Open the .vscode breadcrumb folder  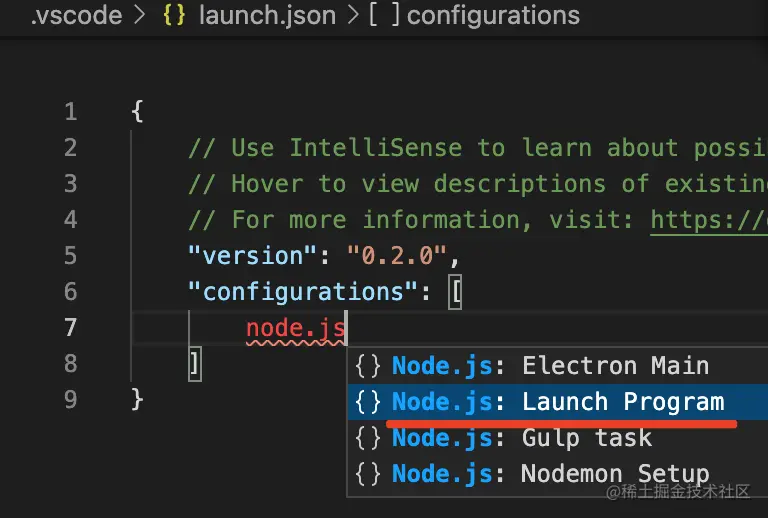(x=76, y=15)
